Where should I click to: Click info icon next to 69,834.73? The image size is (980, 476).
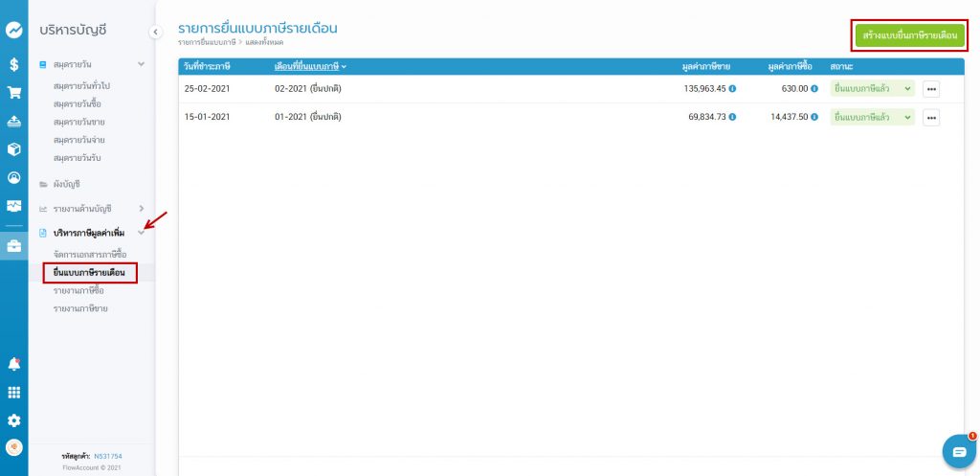732,117
